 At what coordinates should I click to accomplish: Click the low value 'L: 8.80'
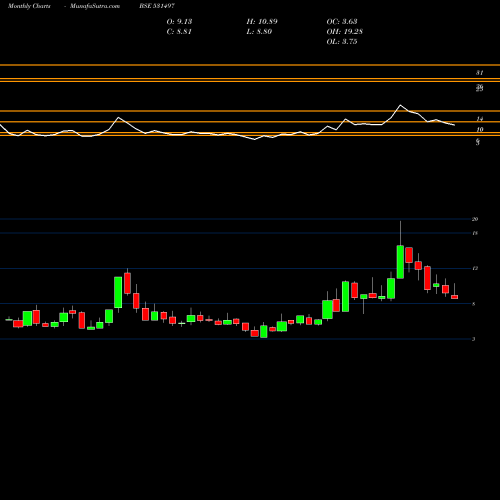259,32
